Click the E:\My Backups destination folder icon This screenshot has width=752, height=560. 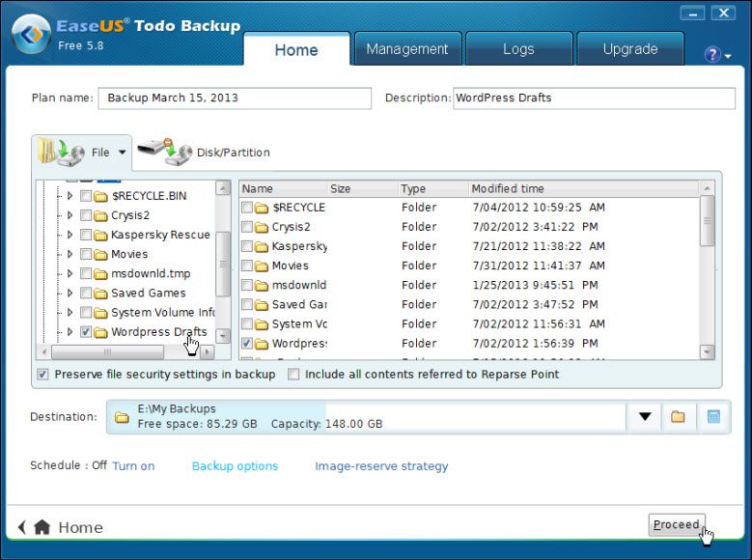coord(122,417)
